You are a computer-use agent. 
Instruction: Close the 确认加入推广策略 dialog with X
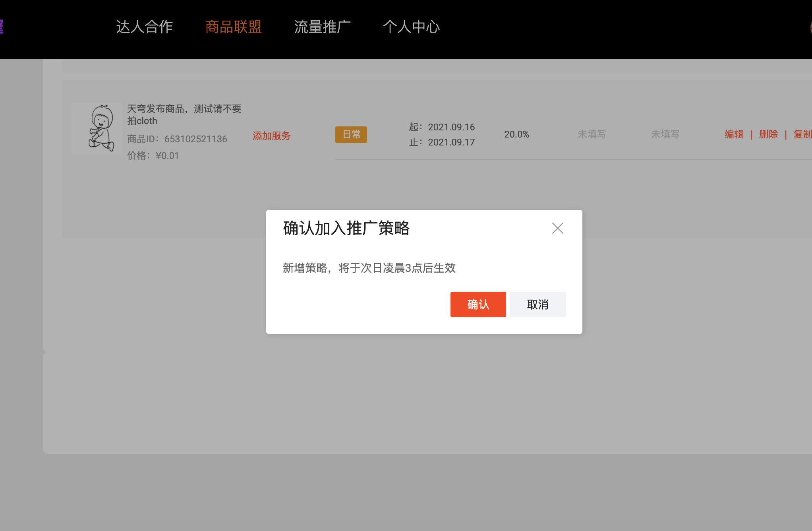(x=558, y=228)
